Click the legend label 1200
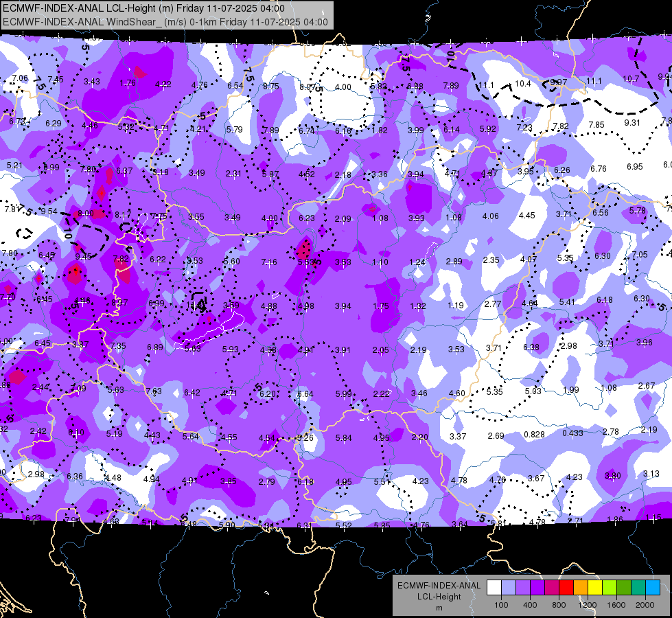The image size is (672, 618). [587, 605]
